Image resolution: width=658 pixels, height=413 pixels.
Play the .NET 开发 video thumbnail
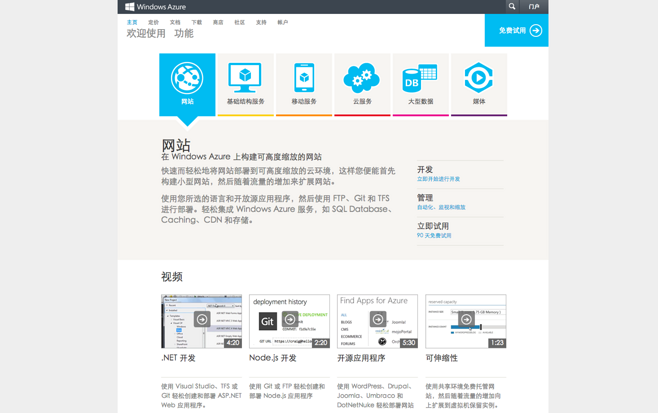click(201, 320)
